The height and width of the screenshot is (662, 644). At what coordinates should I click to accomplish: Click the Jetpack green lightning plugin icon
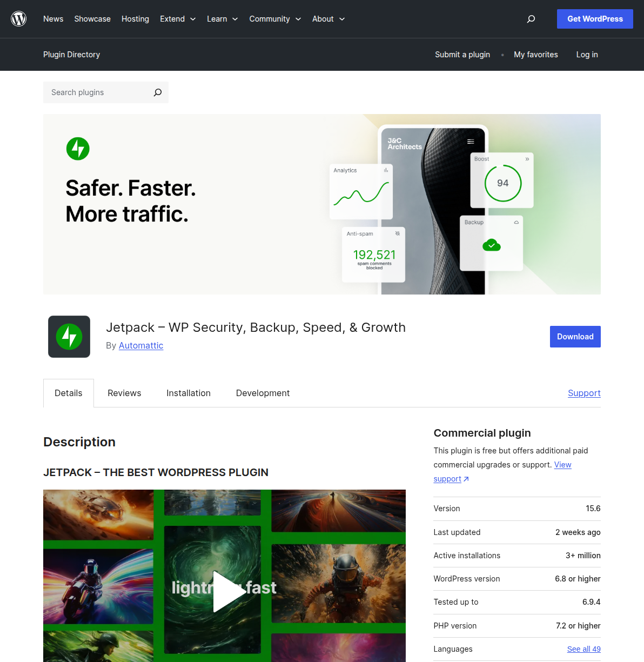click(69, 336)
